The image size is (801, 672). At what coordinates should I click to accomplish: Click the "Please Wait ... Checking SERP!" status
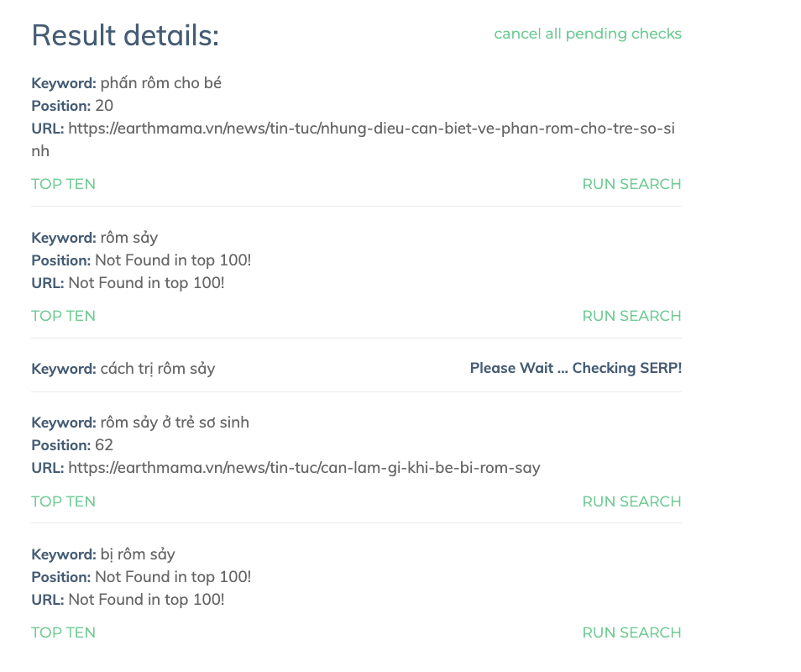576,368
